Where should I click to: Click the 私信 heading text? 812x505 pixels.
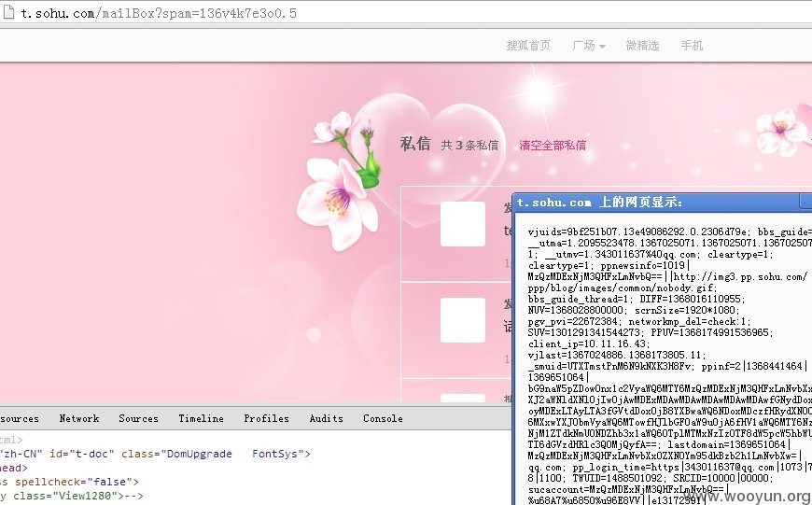(x=415, y=144)
